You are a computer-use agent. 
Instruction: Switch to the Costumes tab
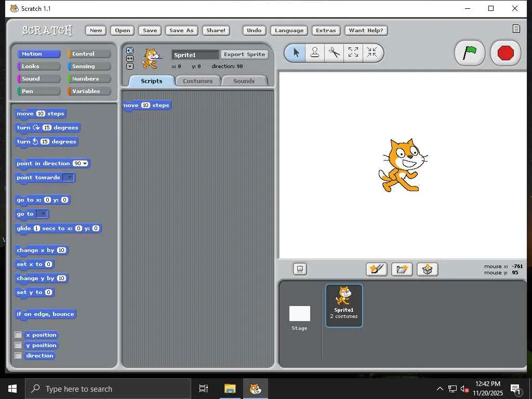pos(198,81)
